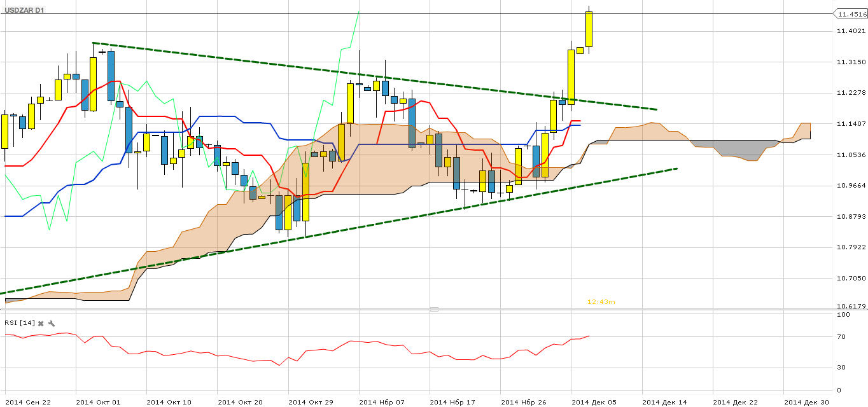868x407 pixels.
Task: Click the 11.4021 price axis label
Action: tap(851, 31)
